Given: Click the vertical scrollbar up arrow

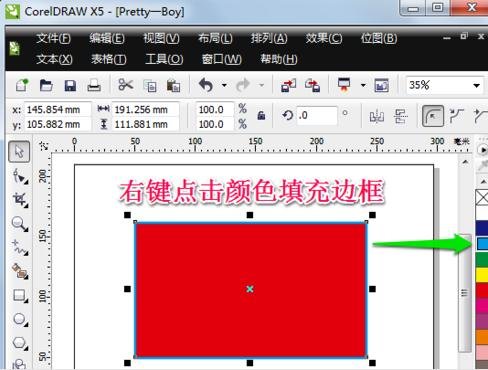Looking at the screenshot, I should [465, 163].
